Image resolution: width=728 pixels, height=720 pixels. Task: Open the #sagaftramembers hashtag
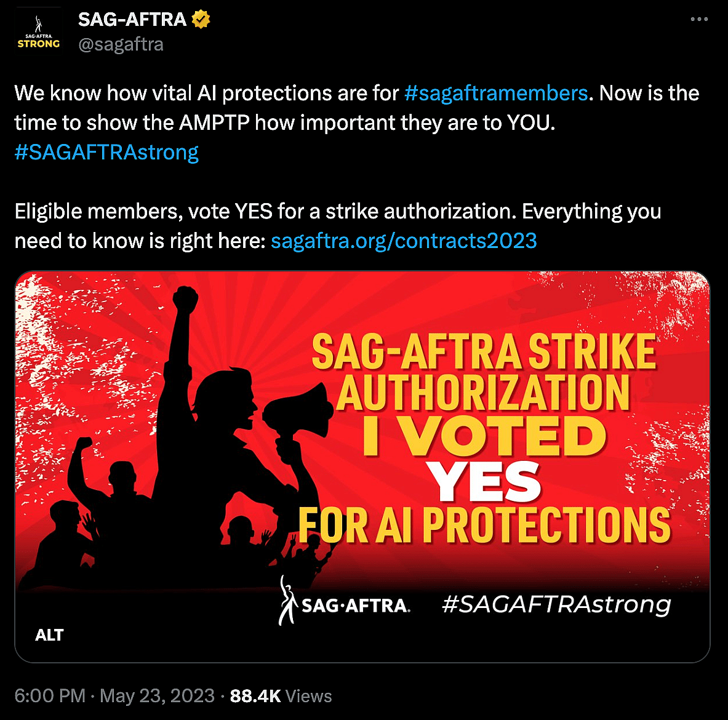(x=496, y=93)
